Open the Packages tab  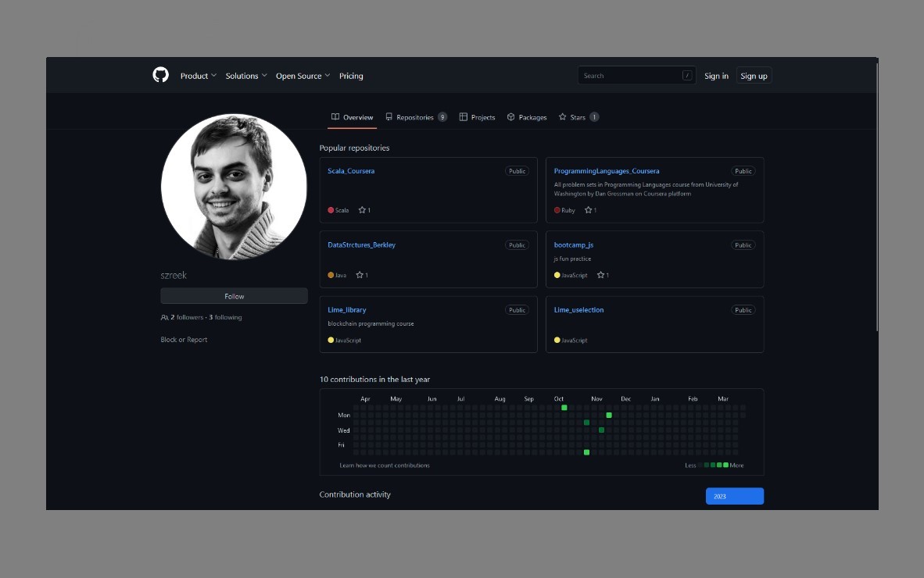pyautogui.click(x=526, y=117)
